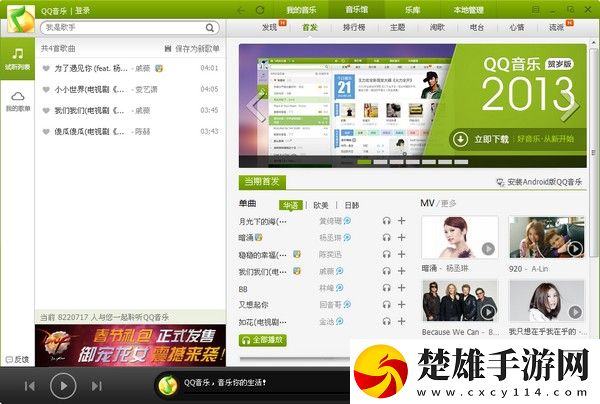Listen to 稳稳的幸福 via headphone icon
The image size is (600, 404).
386,254
